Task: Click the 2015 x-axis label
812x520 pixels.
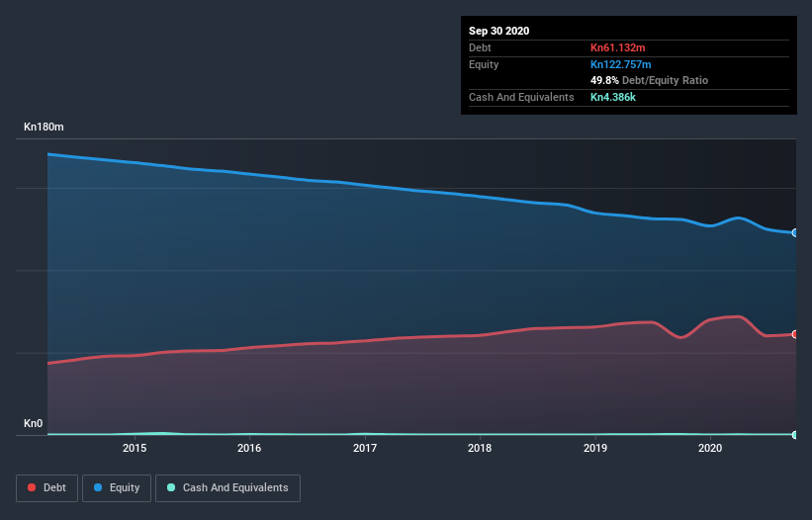Action: pos(135,448)
